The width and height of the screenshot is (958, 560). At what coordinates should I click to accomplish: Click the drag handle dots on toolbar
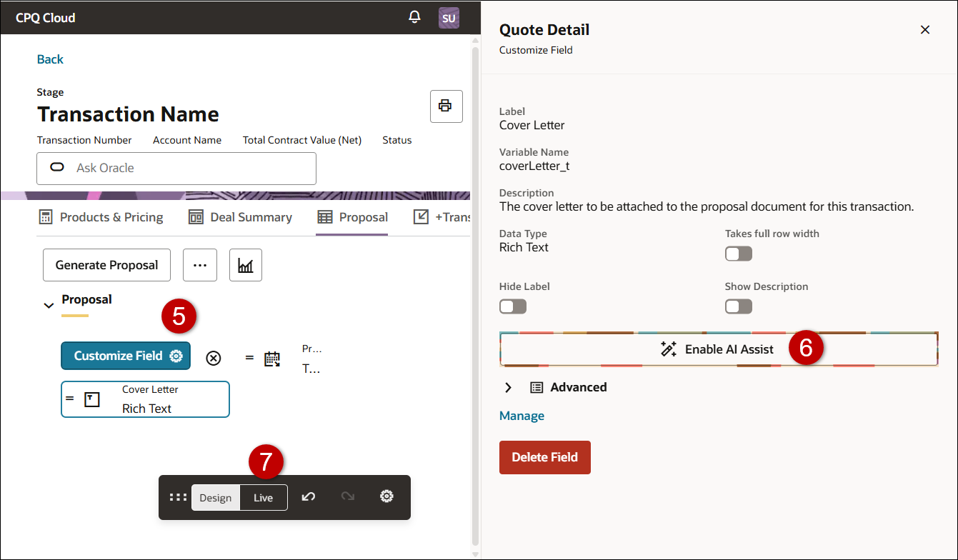(178, 497)
